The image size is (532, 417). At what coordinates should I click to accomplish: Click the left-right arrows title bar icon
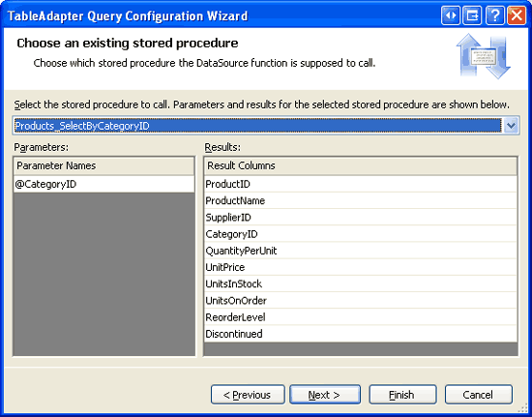point(451,15)
